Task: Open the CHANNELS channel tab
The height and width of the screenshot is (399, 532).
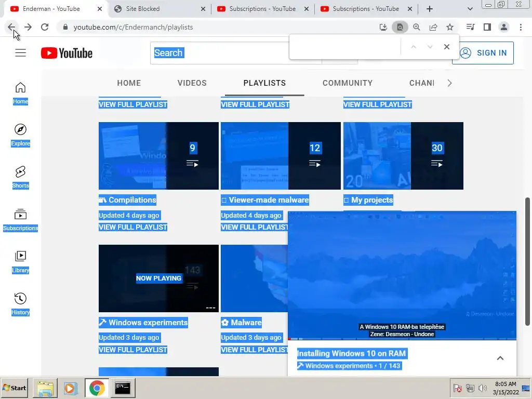Action: (x=422, y=83)
